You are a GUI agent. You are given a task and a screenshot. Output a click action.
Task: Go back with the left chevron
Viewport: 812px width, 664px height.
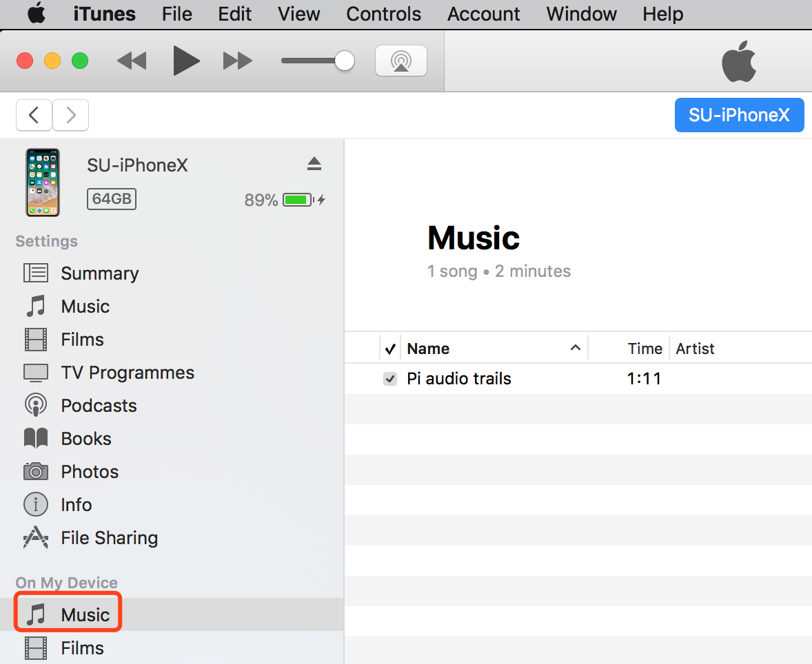[34, 115]
